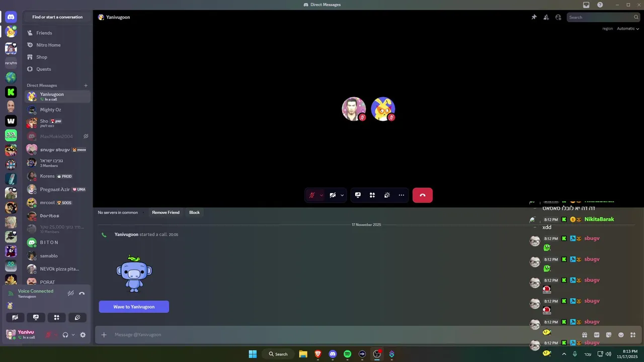The width and height of the screenshot is (644, 362).
Task: Open soundboard from call controls bar
Action: tap(387, 195)
